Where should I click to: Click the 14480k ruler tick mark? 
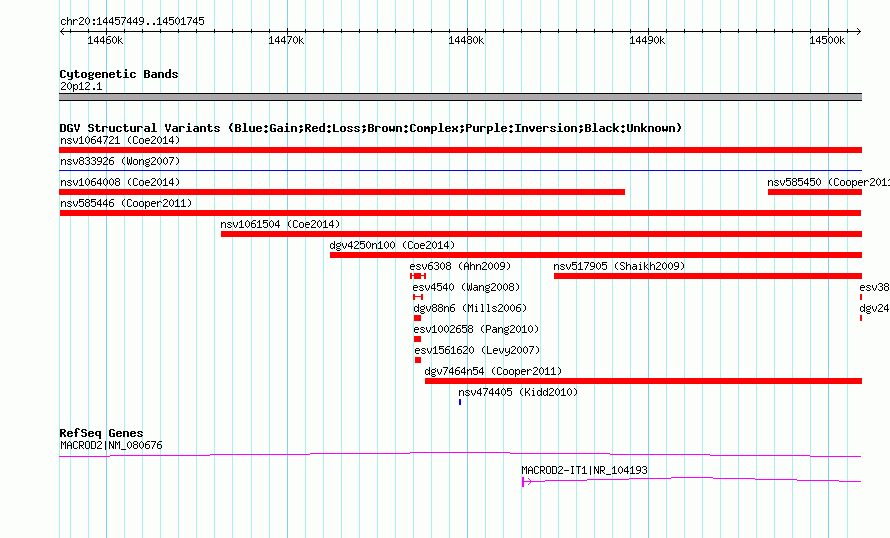pos(468,31)
